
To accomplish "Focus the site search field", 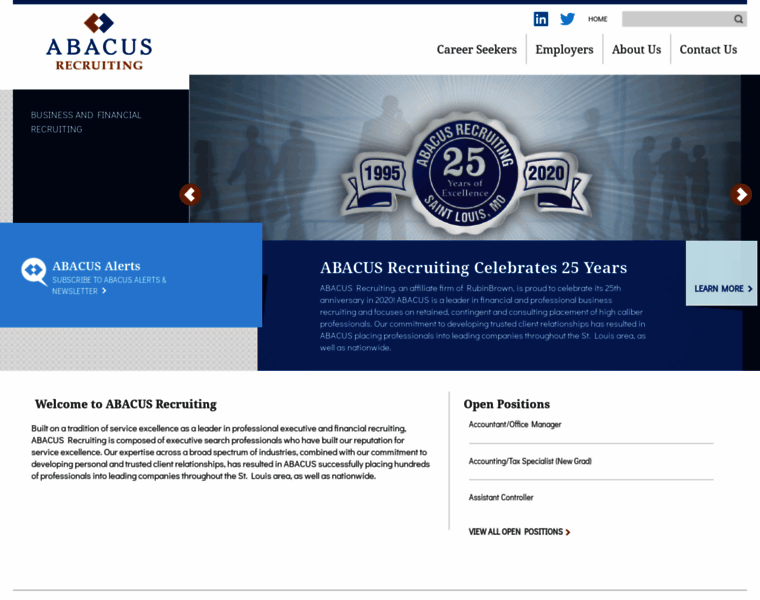I will (684, 19).
